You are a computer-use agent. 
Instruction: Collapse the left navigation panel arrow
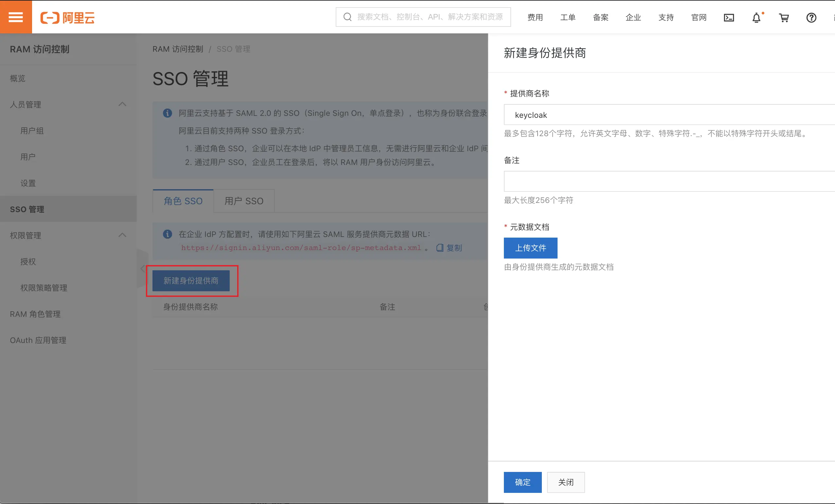tap(142, 268)
